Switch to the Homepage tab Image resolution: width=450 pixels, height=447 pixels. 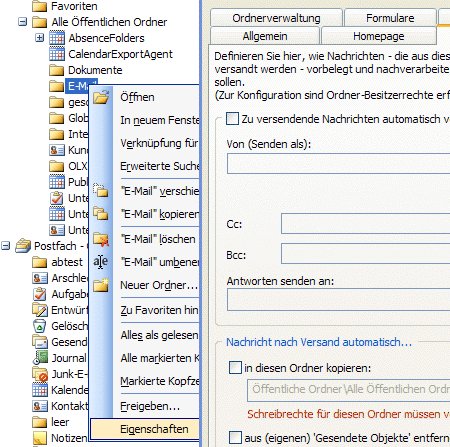[379, 36]
